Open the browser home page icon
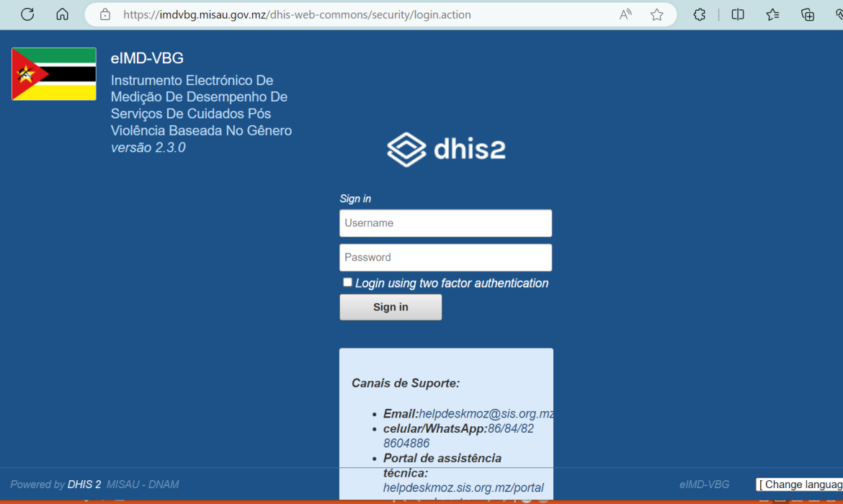This screenshot has width=843, height=504. [62, 14]
